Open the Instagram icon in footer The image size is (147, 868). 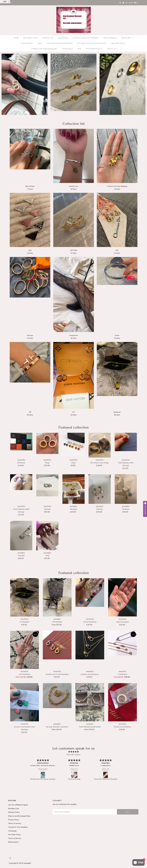coord(10,858)
